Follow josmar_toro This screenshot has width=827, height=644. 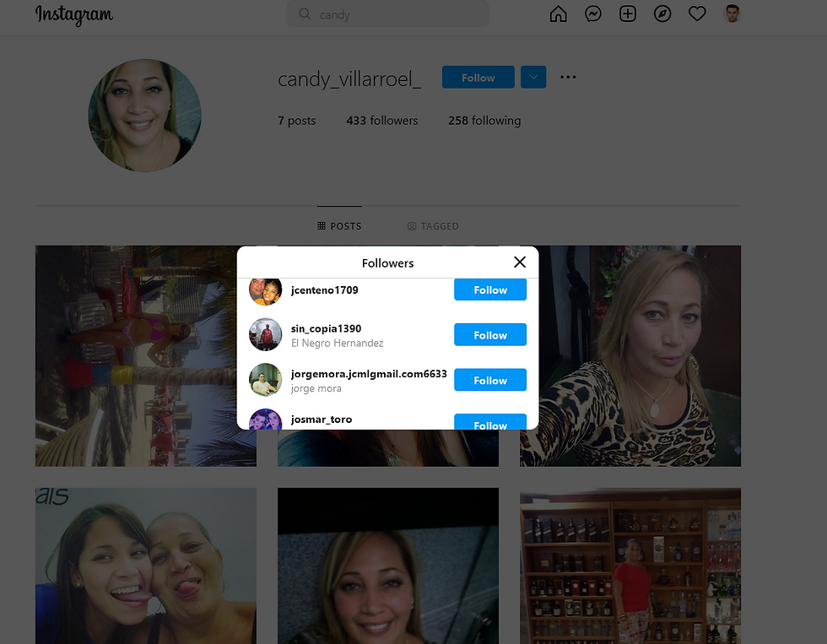pos(490,422)
